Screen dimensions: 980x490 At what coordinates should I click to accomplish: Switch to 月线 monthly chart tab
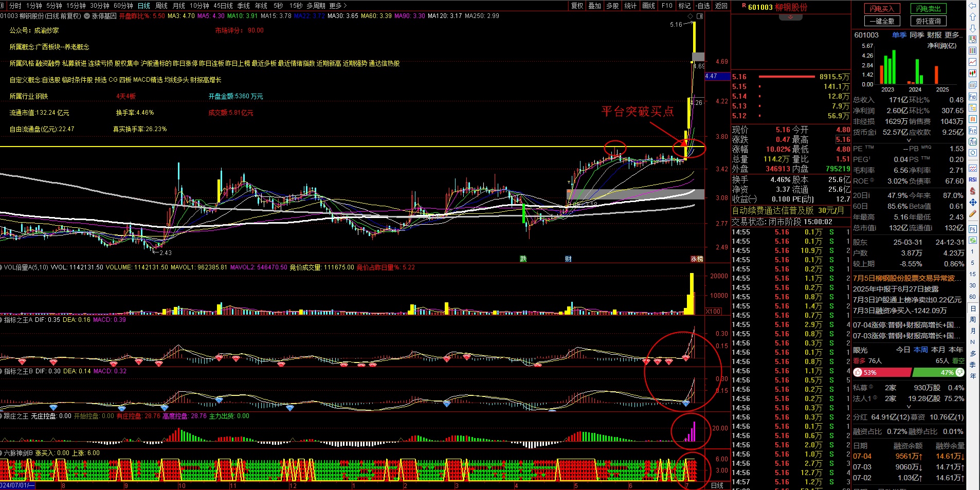tap(179, 6)
